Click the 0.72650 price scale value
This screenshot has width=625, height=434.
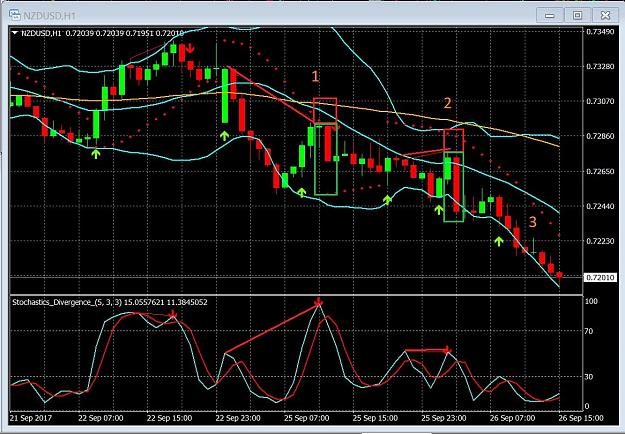[x=600, y=171]
